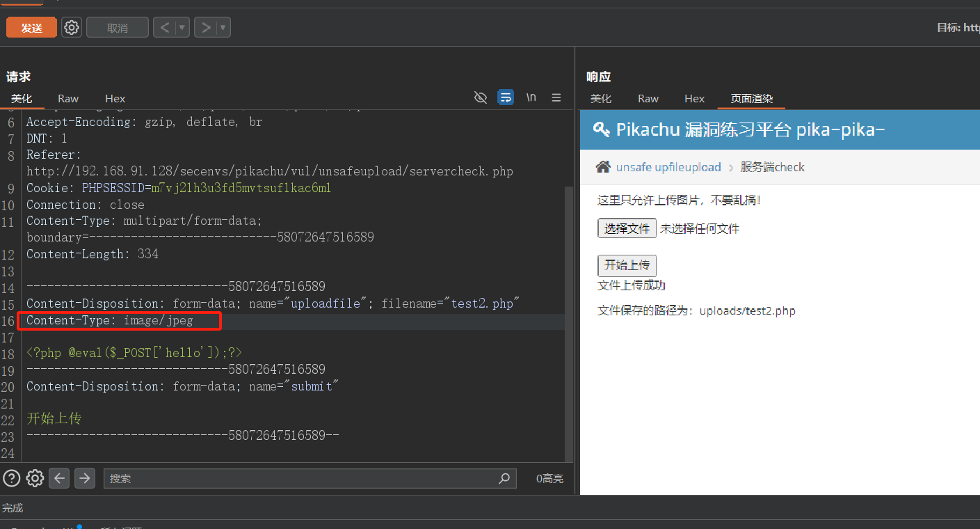The width and height of the screenshot is (980, 529).
Task: Focus the 搜索 search input field
Action: point(310,478)
